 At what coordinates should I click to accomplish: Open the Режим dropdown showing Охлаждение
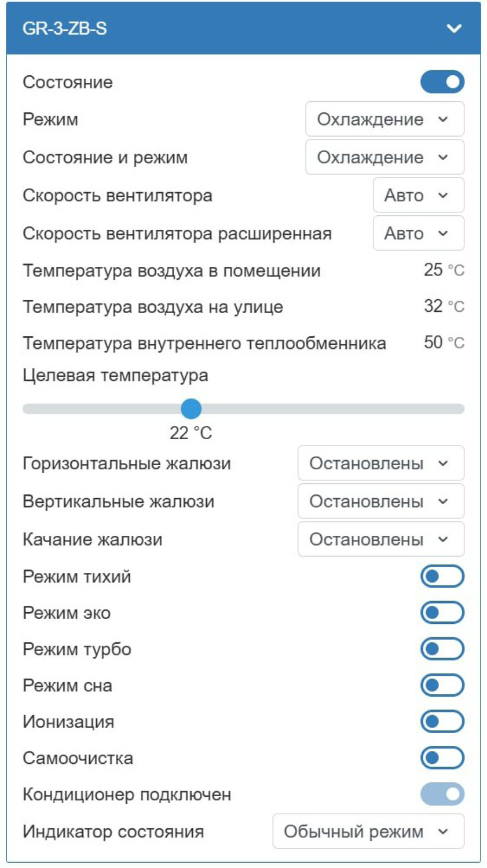384,119
